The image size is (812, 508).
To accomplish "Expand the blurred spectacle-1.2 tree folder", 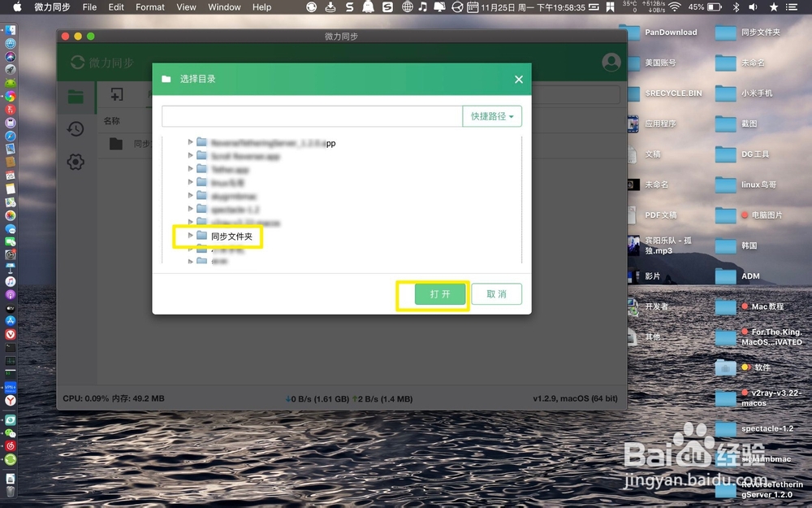I will (190, 208).
